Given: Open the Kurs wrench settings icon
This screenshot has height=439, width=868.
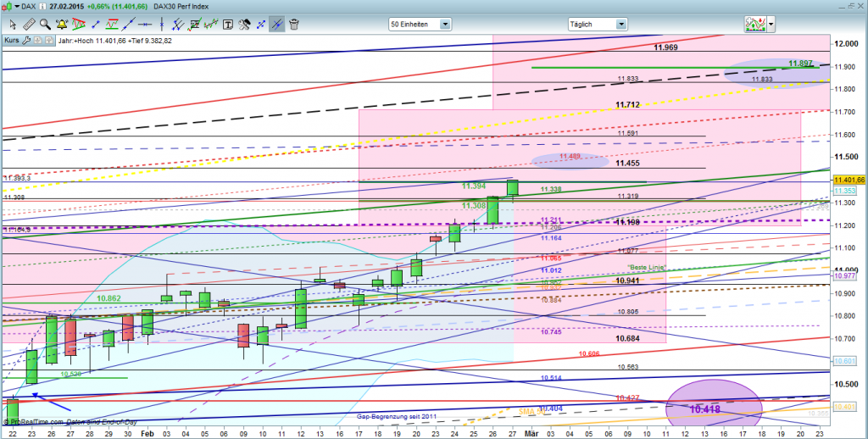Looking at the screenshot, I should (x=26, y=41).
